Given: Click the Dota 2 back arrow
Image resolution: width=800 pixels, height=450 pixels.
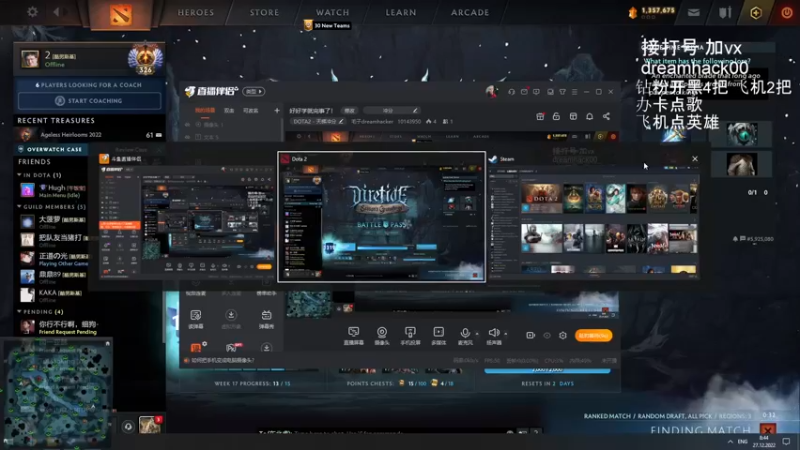Looking at the screenshot, I should 57,11.
